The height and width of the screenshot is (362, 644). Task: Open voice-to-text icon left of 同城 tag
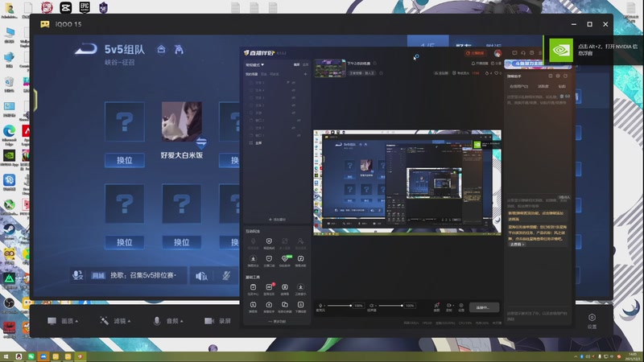pos(77,275)
